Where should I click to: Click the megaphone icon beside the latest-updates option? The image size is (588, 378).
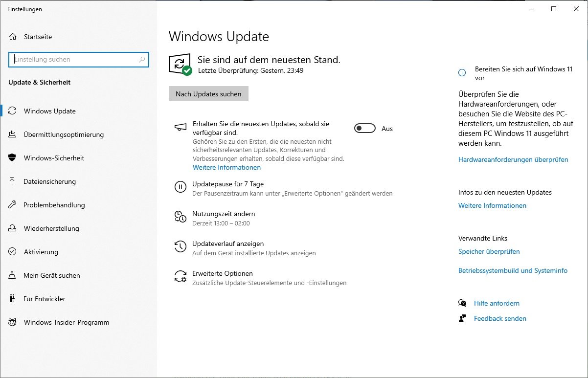coord(181,127)
